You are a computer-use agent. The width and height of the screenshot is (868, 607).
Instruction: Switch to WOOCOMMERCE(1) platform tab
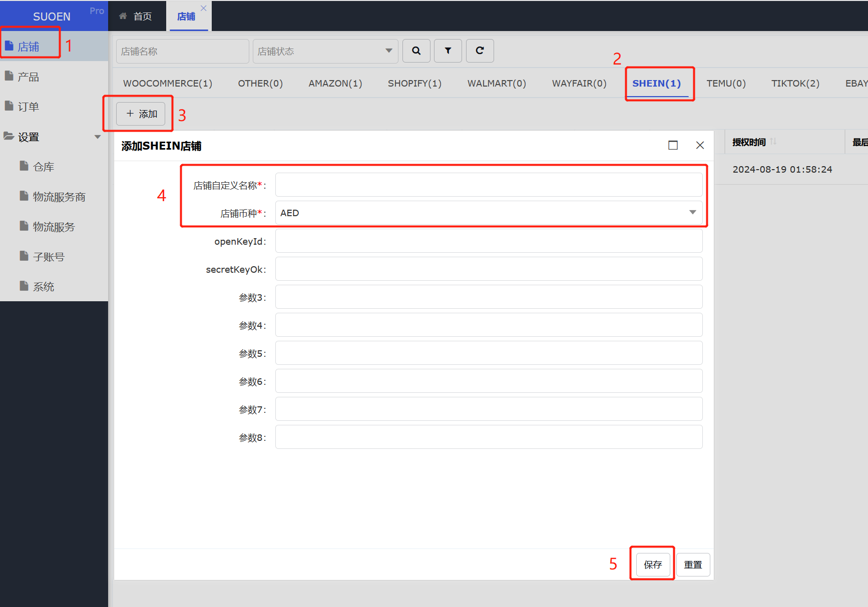click(x=168, y=83)
